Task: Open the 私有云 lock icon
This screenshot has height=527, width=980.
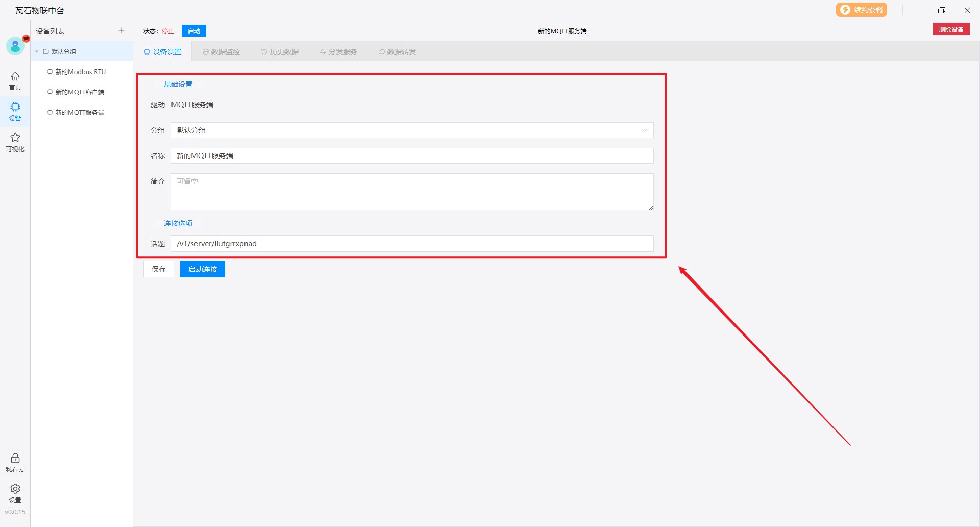Action: tap(15, 463)
